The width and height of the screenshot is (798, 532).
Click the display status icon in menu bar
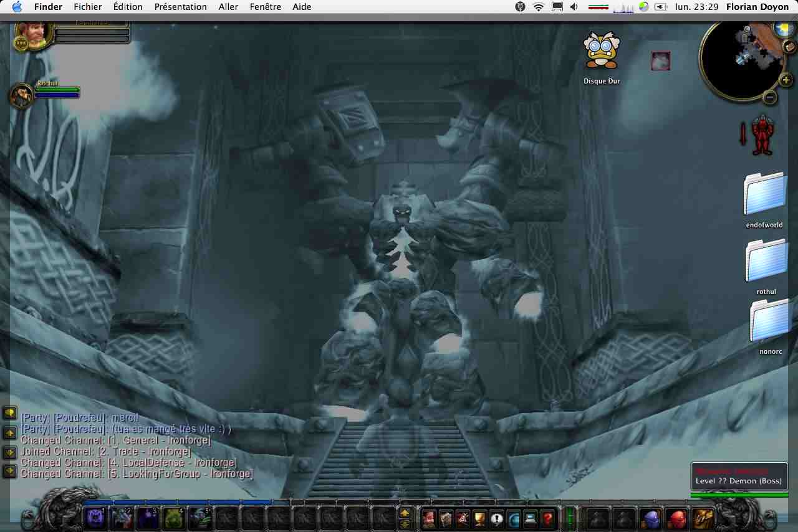(x=557, y=7)
